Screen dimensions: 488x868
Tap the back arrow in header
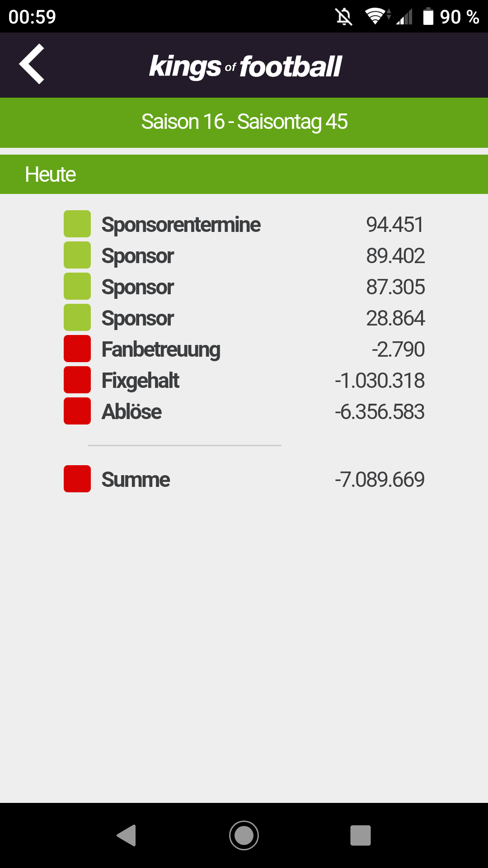[32, 64]
